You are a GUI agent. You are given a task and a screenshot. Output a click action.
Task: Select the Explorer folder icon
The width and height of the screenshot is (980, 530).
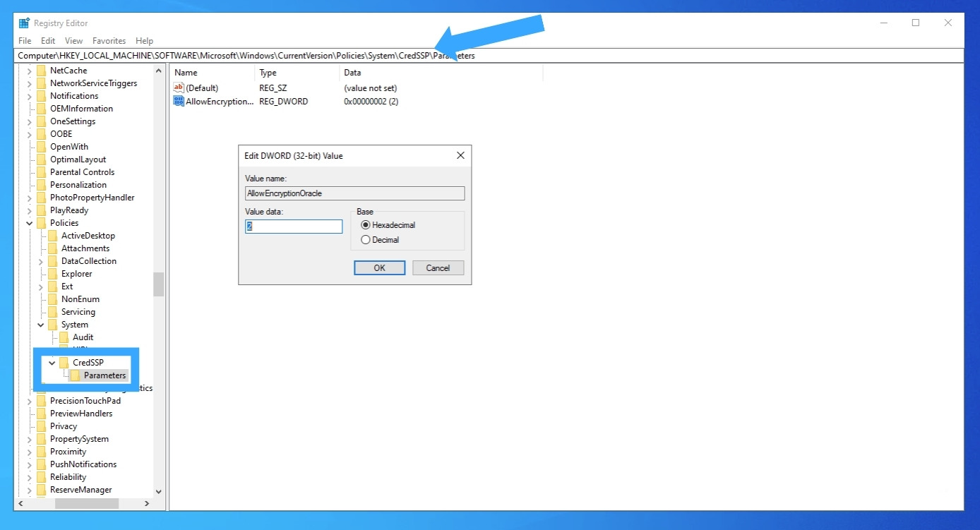point(52,274)
